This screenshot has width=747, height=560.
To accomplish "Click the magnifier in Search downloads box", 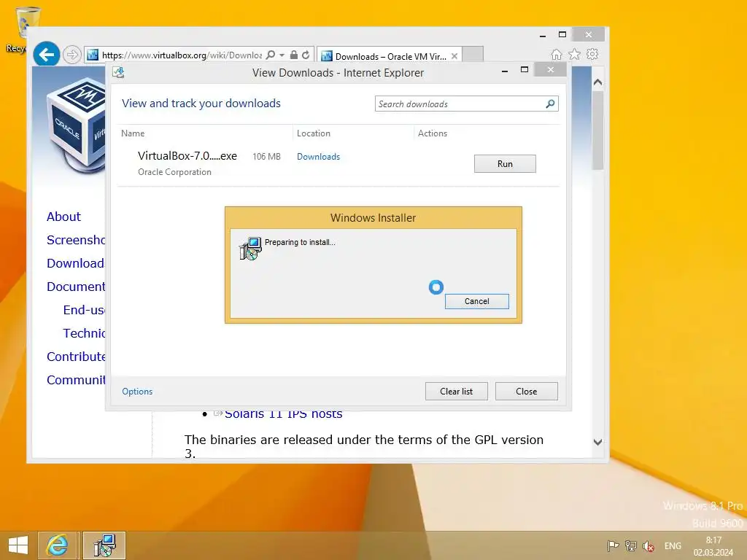I will (x=550, y=104).
